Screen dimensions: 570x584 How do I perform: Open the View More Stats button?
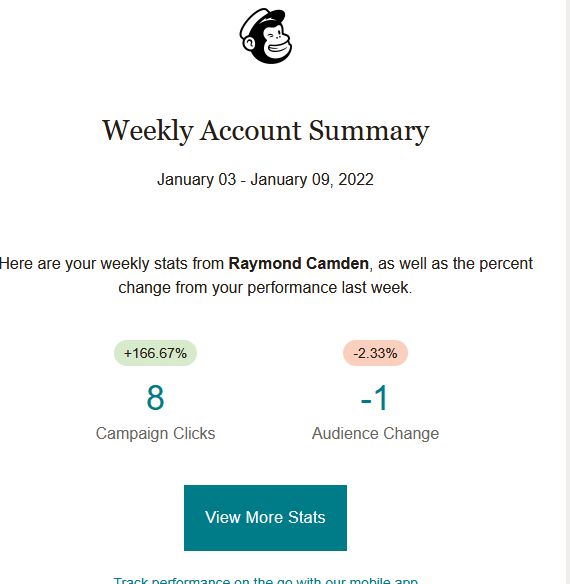(265, 518)
